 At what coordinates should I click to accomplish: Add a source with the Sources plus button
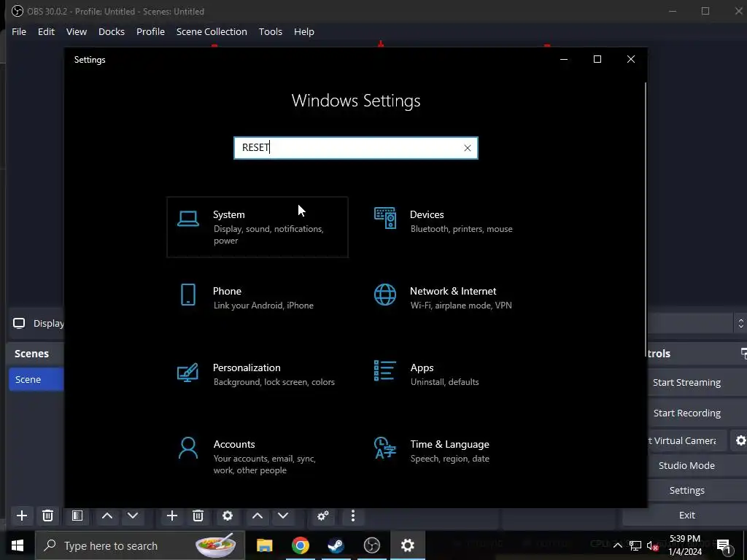coord(172,516)
